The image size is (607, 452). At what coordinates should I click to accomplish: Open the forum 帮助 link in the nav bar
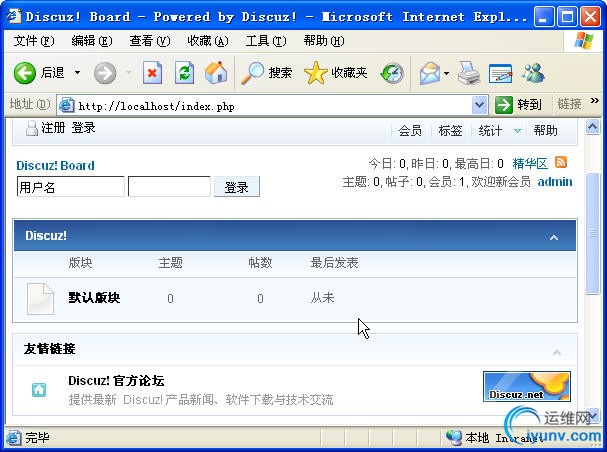coord(545,131)
